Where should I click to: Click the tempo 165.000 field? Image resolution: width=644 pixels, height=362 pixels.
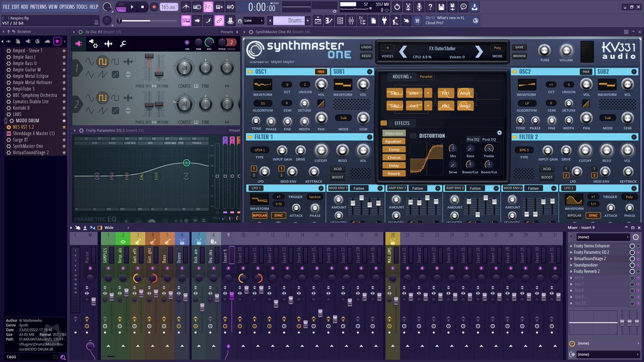click(169, 7)
